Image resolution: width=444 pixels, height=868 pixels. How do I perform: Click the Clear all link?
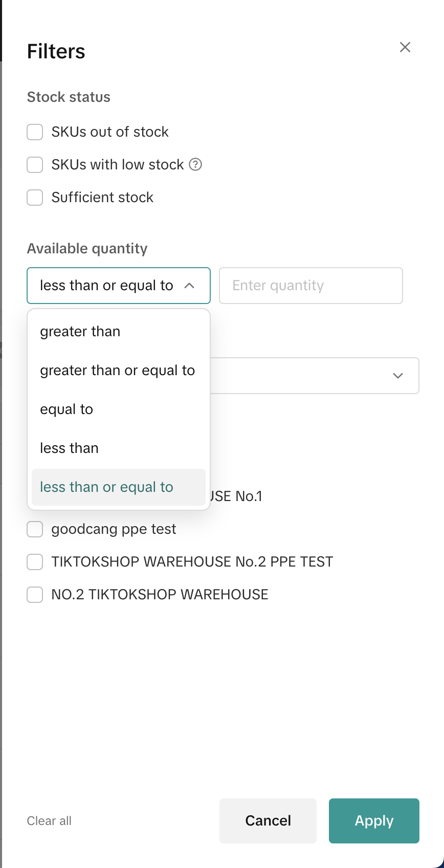point(49,821)
